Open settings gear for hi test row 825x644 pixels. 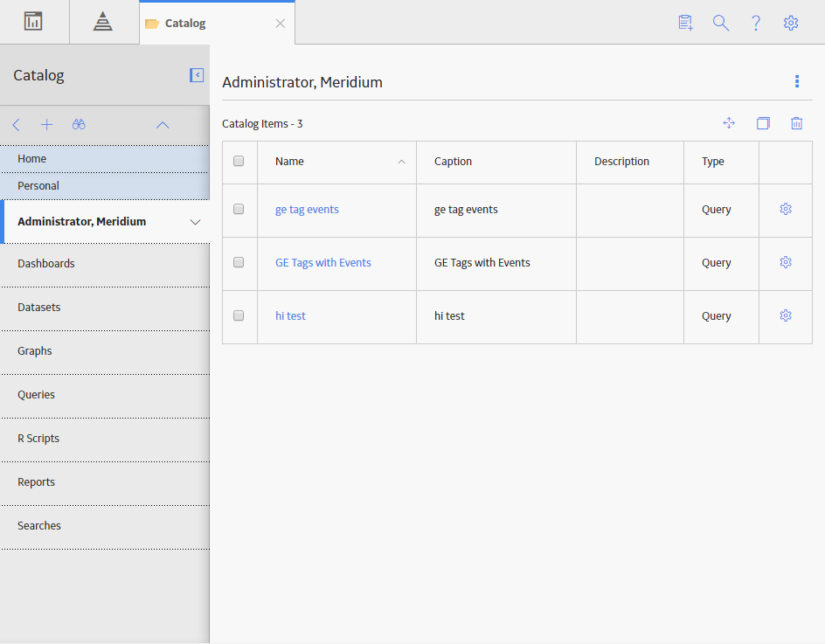point(786,315)
